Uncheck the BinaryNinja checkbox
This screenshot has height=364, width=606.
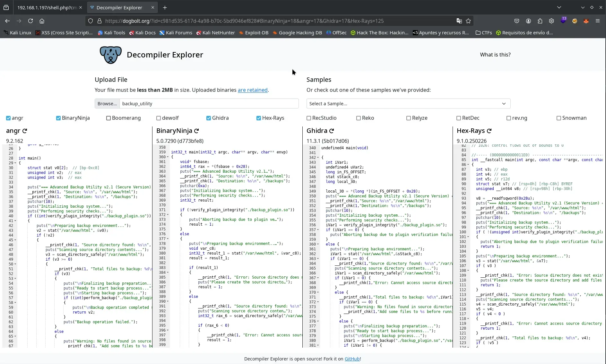(x=58, y=118)
